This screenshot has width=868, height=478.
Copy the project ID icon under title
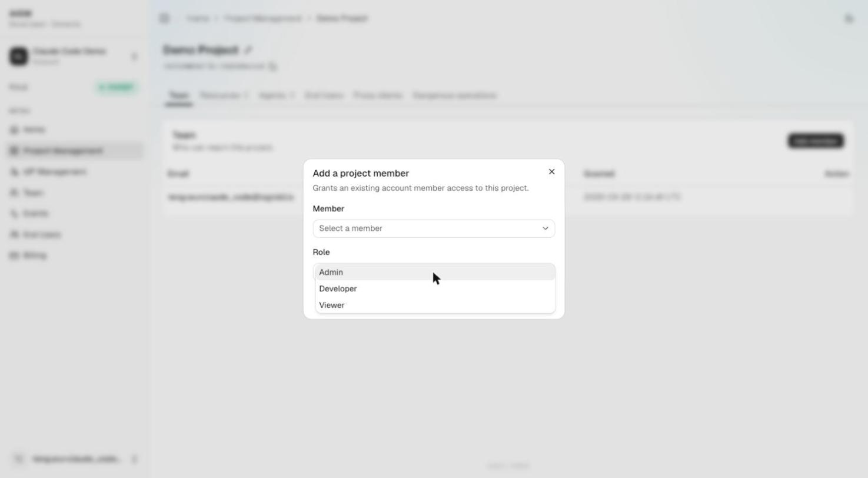272,66
